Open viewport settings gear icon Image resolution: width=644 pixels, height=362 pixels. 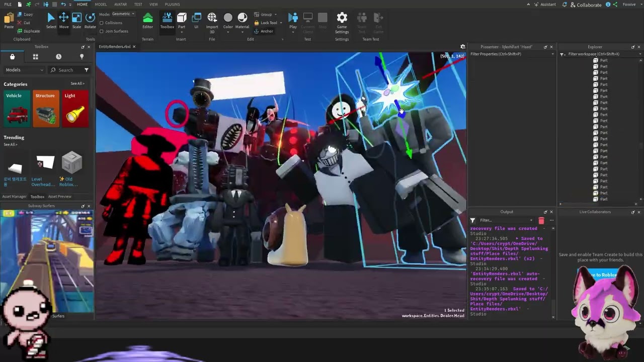point(463,47)
